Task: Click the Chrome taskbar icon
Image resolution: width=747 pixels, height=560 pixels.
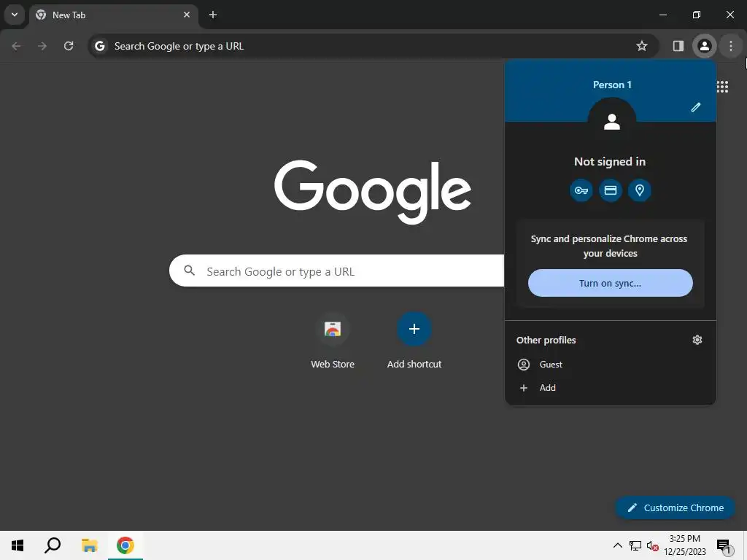Action: 125,545
